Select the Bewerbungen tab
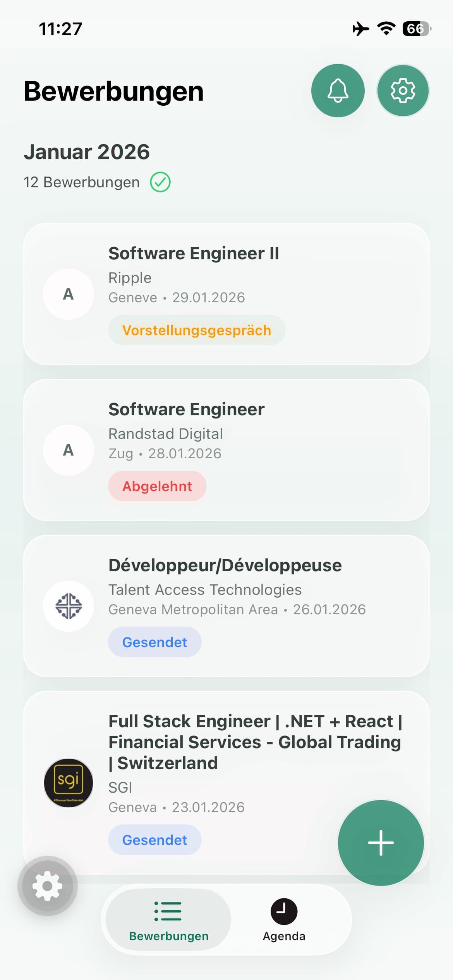Viewport: 453px width, 980px height. (168, 920)
